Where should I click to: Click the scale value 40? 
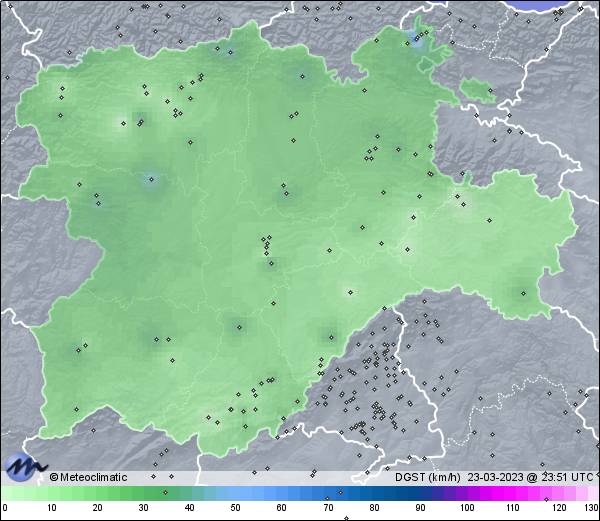[x=189, y=508]
